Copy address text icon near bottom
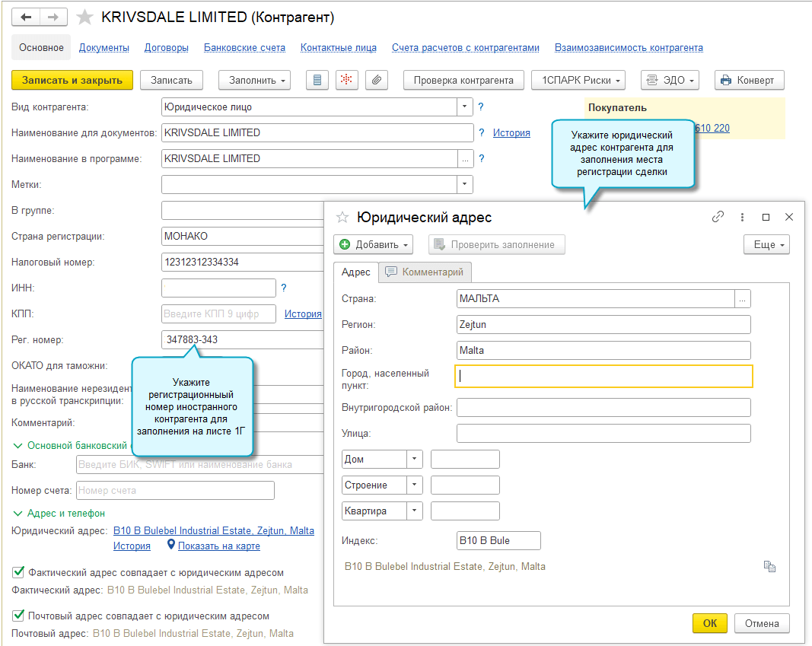 (x=769, y=567)
